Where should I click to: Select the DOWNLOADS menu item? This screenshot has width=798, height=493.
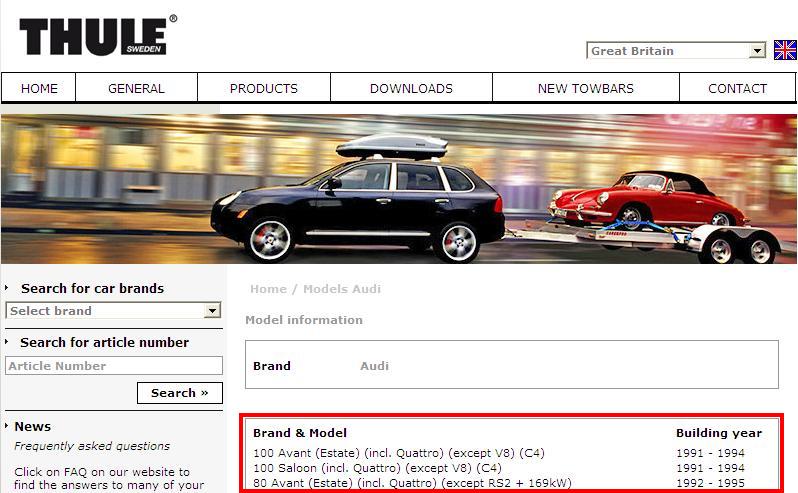tap(411, 88)
